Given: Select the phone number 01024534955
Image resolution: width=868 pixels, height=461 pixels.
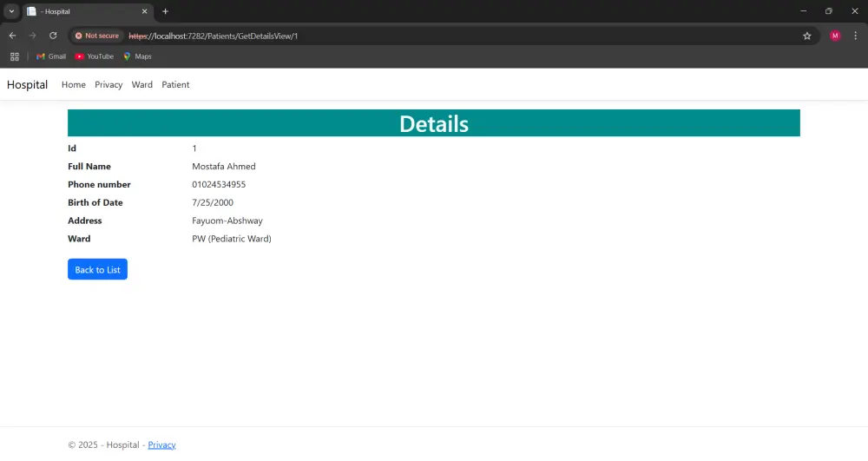Looking at the screenshot, I should click(x=219, y=184).
